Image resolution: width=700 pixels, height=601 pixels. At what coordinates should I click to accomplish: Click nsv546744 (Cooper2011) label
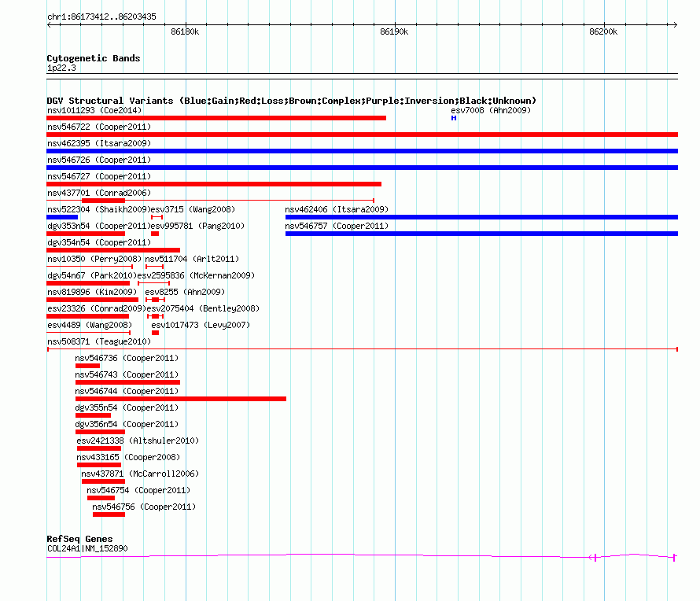coord(127,391)
